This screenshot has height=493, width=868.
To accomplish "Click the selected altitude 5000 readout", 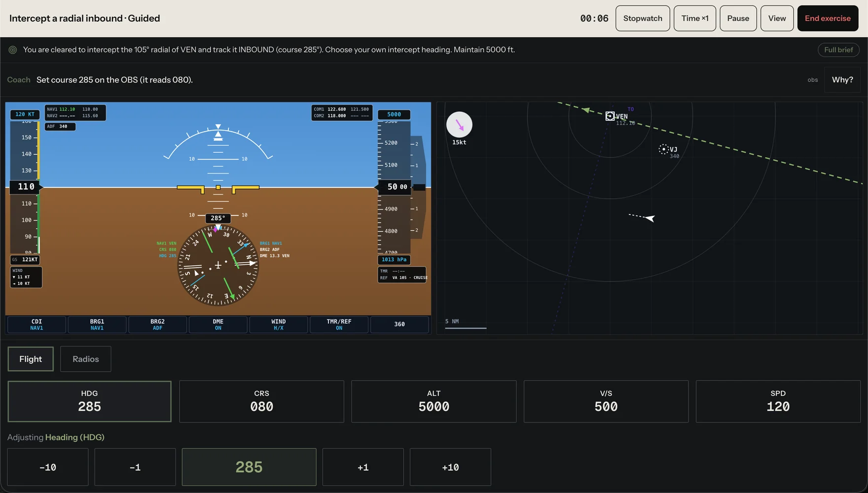I will click(394, 114).
